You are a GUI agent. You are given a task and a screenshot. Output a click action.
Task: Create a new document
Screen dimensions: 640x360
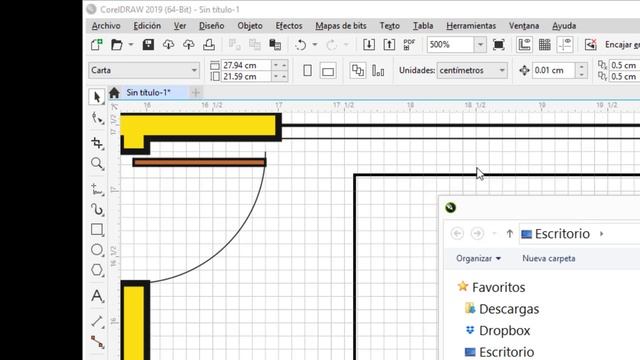click(97, 44)
